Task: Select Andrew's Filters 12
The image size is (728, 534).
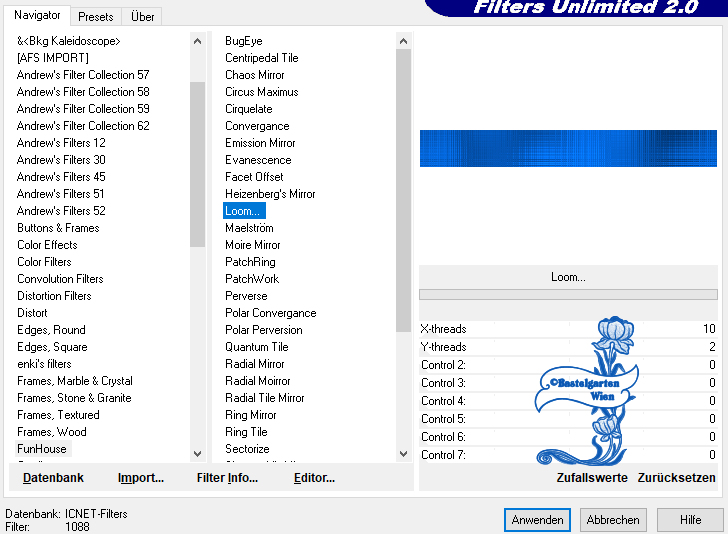Action: pos(61,143)
